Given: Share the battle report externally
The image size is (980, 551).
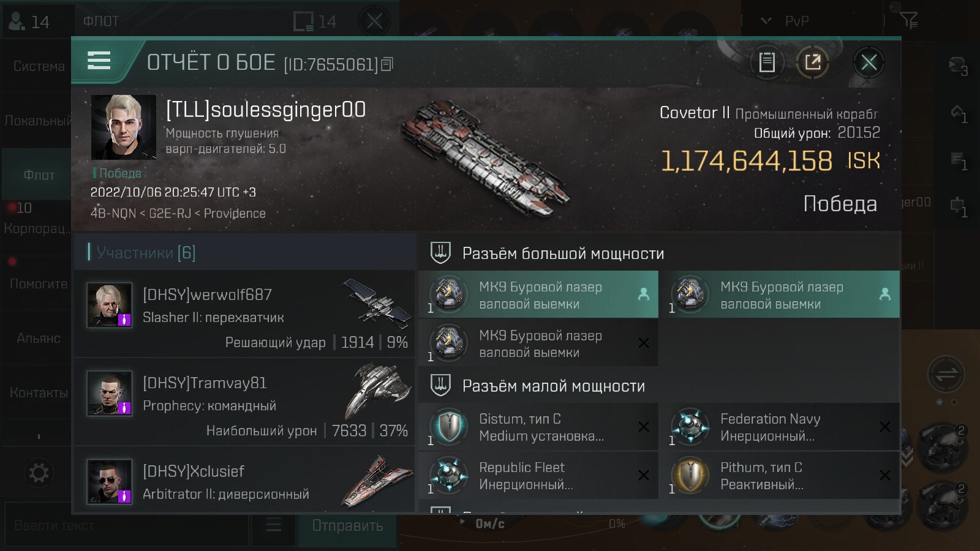Looking at the screenshot, I should coord(813,62).
